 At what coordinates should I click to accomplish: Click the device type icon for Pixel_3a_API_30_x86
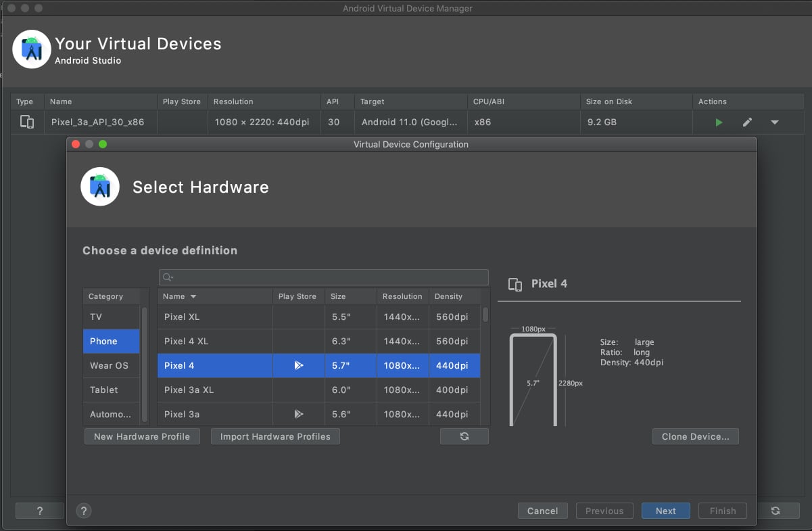(27, 122)
